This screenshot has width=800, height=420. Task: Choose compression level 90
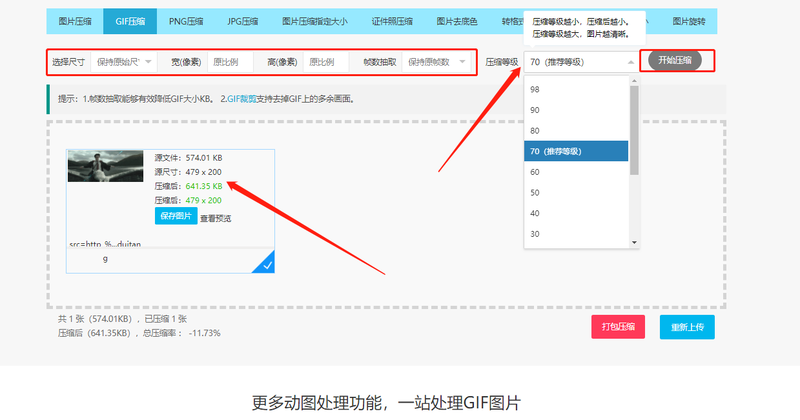click(x=576, y=110)
